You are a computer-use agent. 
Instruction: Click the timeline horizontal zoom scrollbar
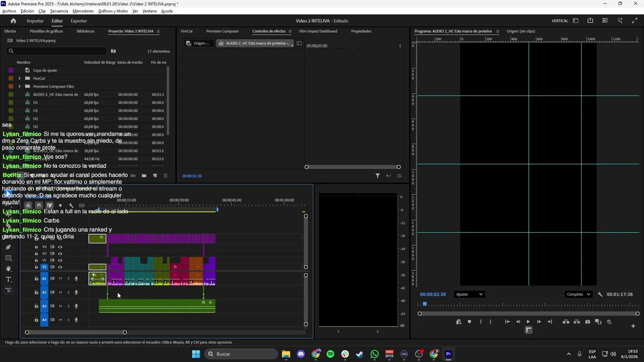pyautogui.click(x=76, y=332)
